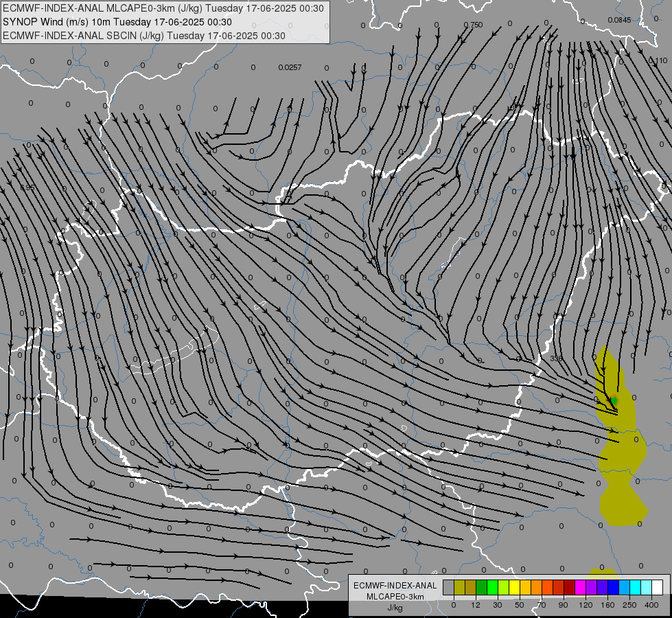Click the SBCIN title line in header
This screenshot has height=618, width=672.
pos(144,36)
